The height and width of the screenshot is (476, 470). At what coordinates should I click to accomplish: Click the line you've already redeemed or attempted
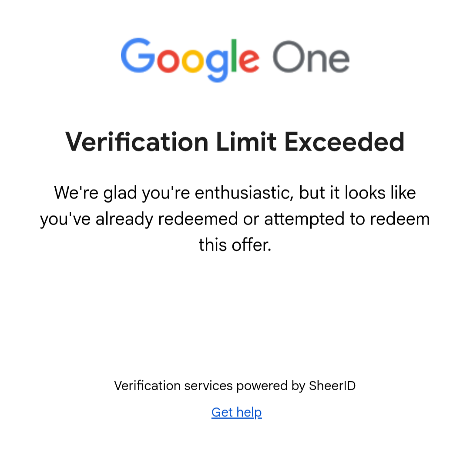click(235, 219)
